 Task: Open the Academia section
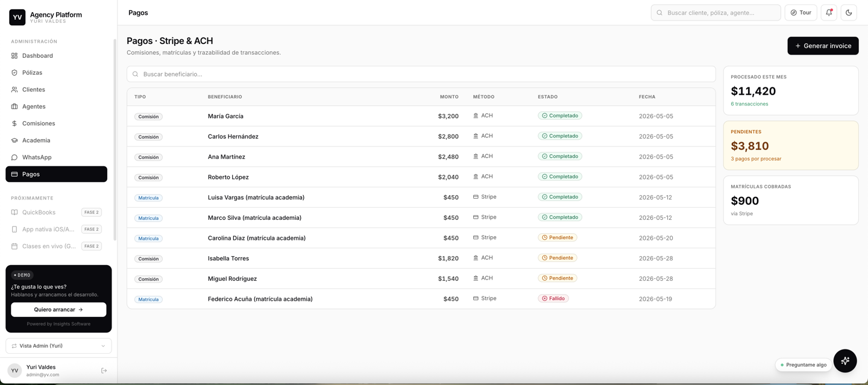click(x=56, y=140)
